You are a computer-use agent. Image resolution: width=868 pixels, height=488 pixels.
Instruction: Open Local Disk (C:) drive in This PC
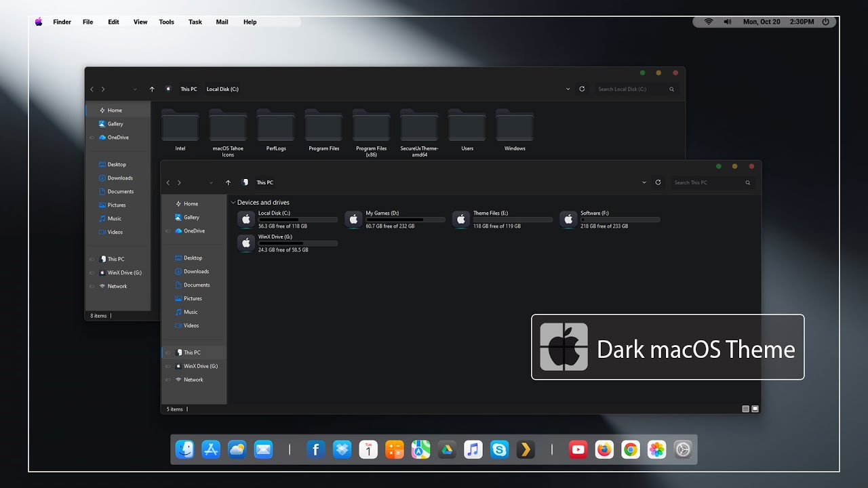point(288,220)
